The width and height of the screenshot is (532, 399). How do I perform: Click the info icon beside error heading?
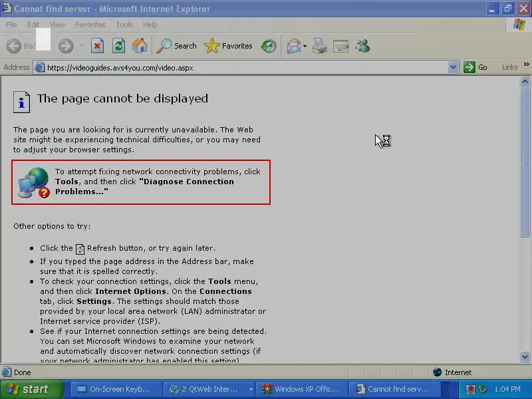[x=21, y=102]
